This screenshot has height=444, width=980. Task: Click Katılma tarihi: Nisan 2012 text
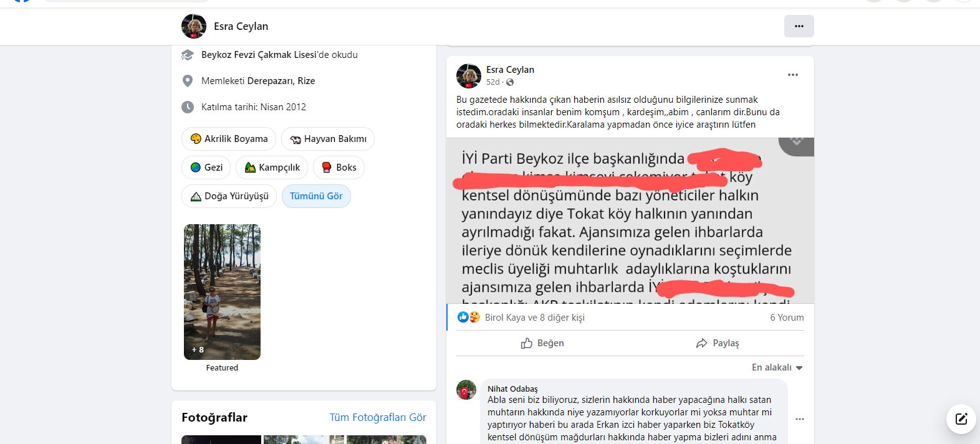(x=254, y=107)
